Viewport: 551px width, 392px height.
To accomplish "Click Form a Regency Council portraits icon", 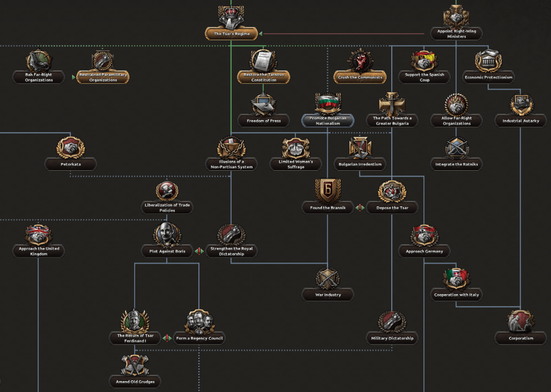I will (x=199, y=322).
